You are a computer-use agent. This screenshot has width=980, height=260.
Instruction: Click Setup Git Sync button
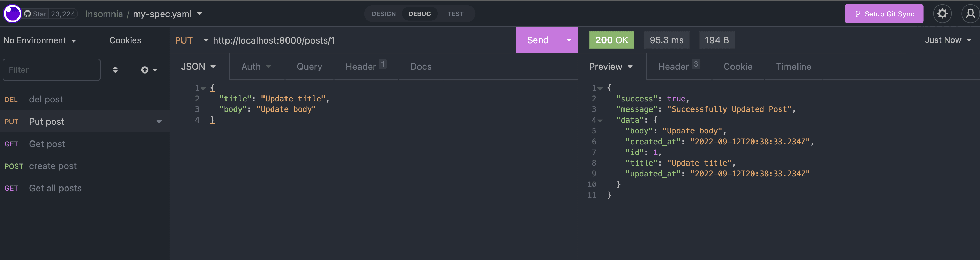coord(883,14)
